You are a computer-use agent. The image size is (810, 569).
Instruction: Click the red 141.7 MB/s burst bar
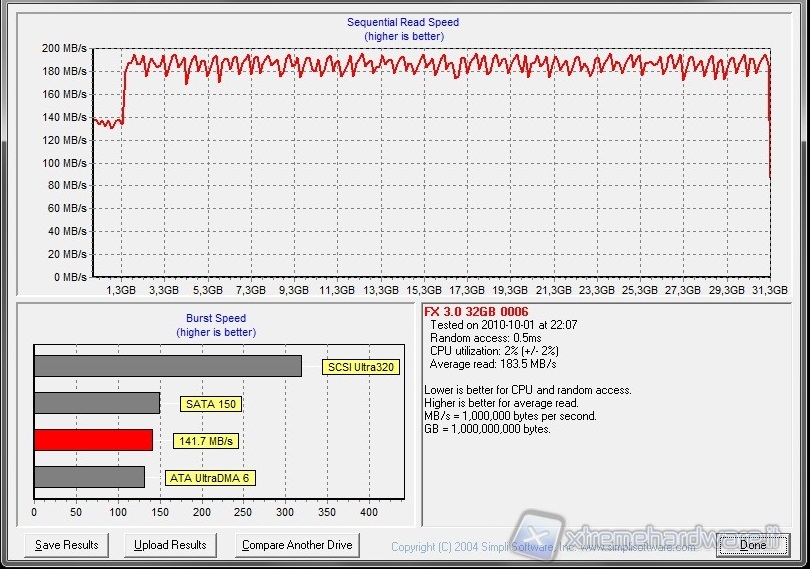pyautogui.click(x=93, y=440)
